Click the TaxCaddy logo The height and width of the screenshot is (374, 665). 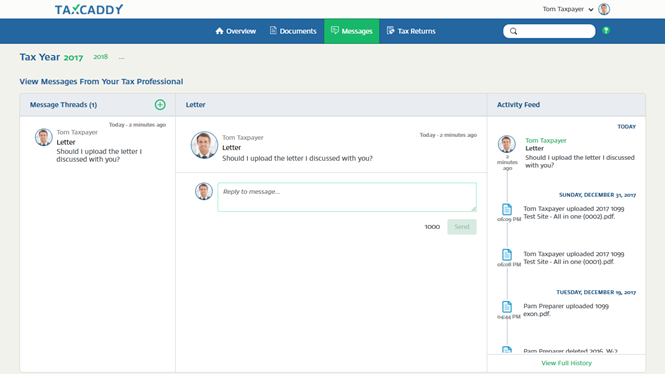(x=89, y=9)
